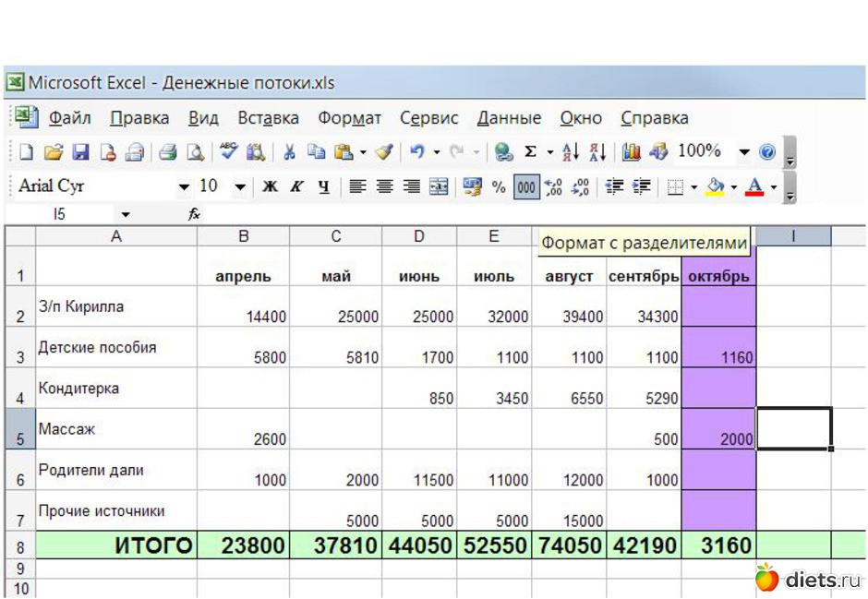Click the Increase Decimal icon
Image resolution: width=868 pixels, height=599 pixels.
pyautogui.click(x=554, y=186)
